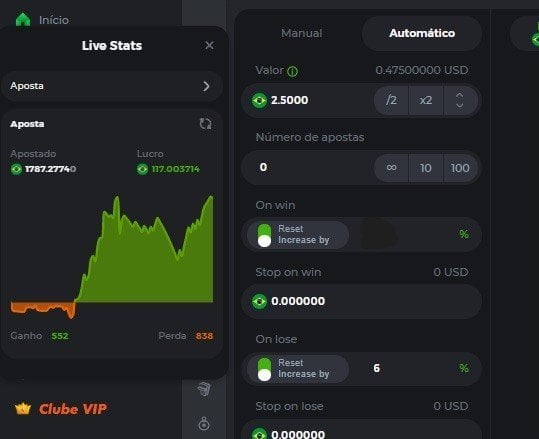Close the Live Stats panel
This screenshot has height=439, width=539.
(209, 45)
